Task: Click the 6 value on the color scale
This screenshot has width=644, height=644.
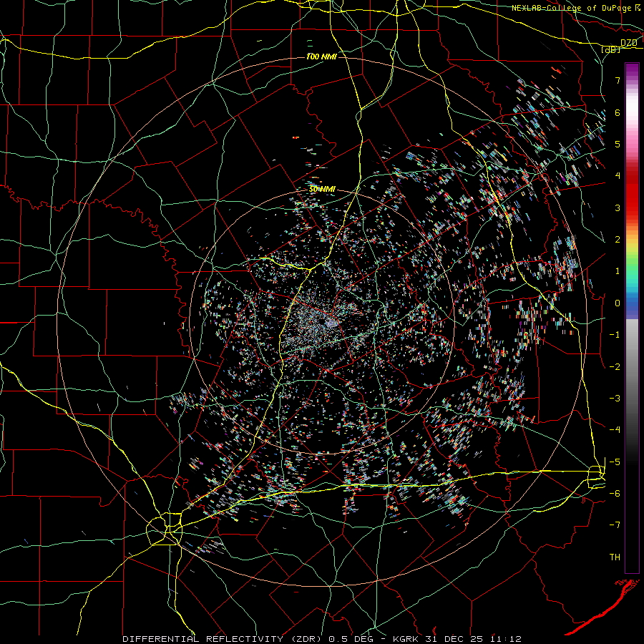Action: click(618, 112)
